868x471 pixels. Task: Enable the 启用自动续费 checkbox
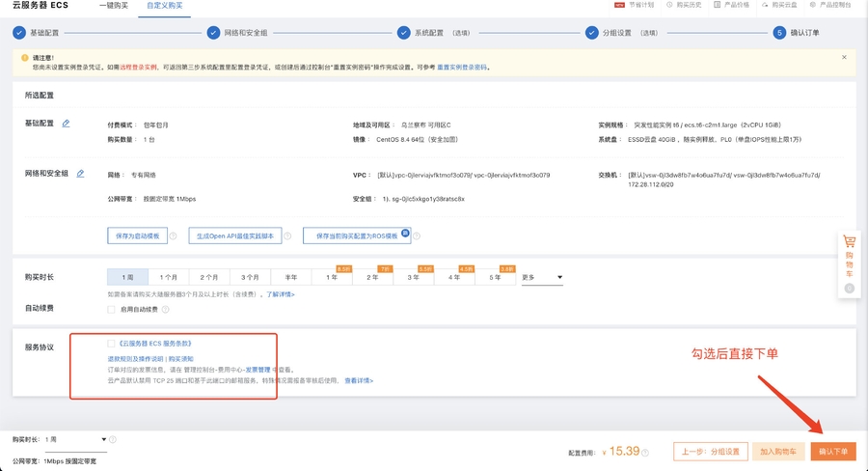[111, 309]
